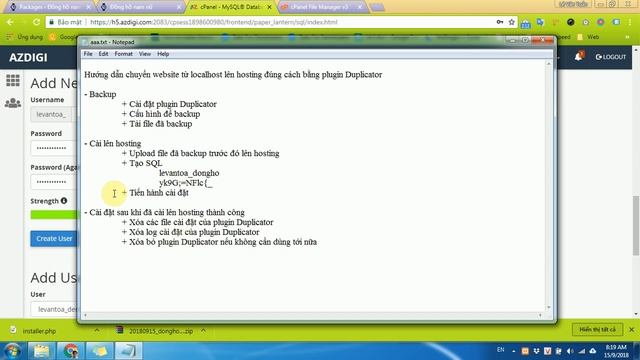Click the browser page vertical scrollbar thumb
The width and height of the screenshot is (640, 360).
click(636, 225)
